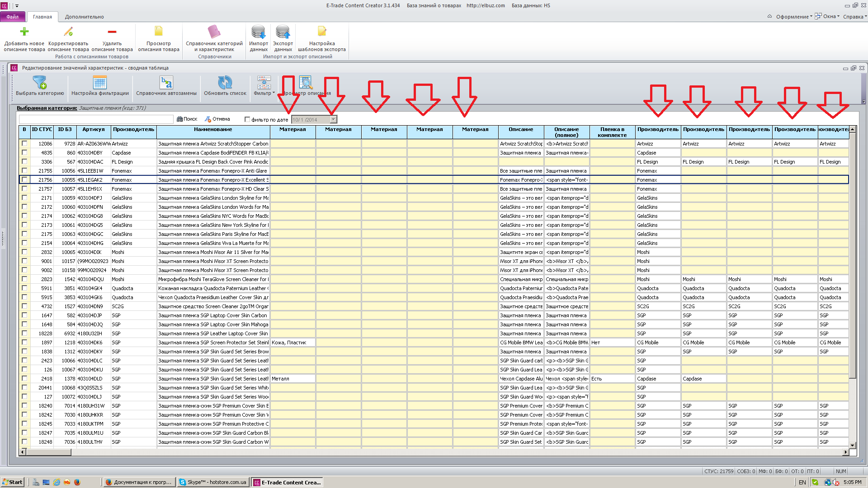The image size is (868, 488).
Task: Open the Filter settings grid icon
Action: coord(100,82)
